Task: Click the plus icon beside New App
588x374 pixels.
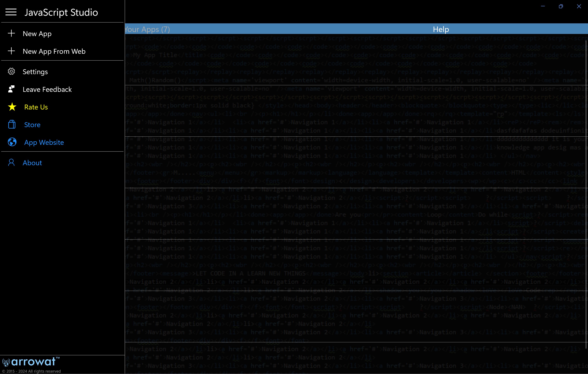Action: coord(11,34)
